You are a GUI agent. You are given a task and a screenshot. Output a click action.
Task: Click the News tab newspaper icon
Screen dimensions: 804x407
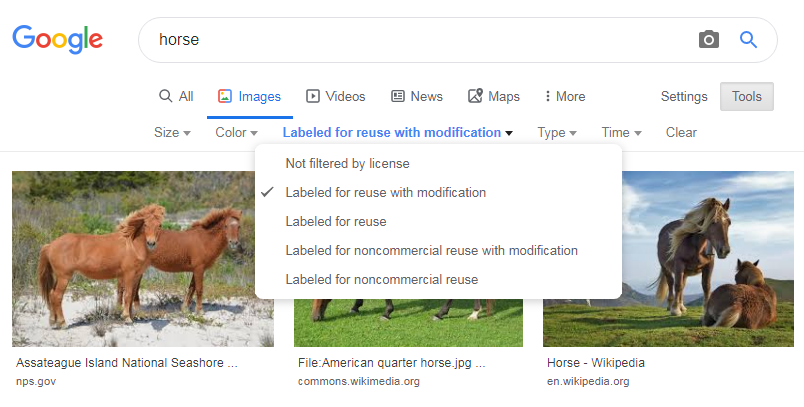[x=398, y=97]
